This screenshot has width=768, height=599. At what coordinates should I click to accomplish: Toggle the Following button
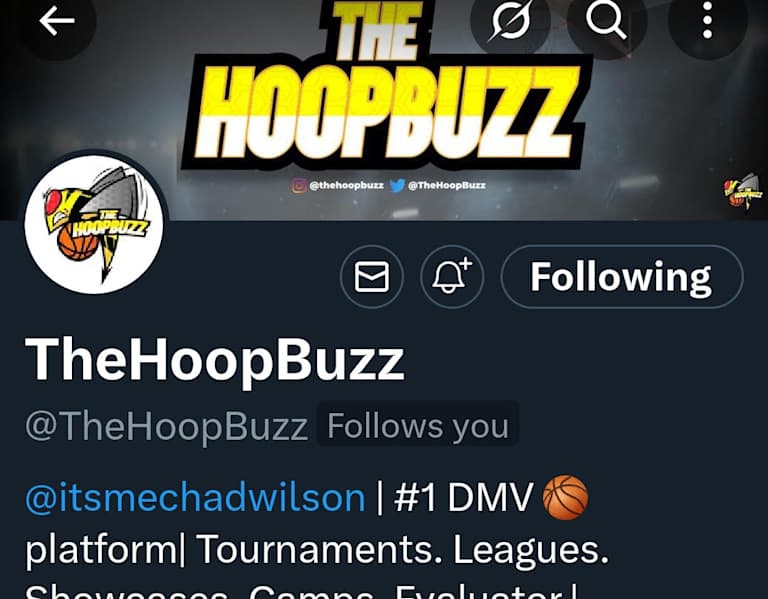pos(622,277)
